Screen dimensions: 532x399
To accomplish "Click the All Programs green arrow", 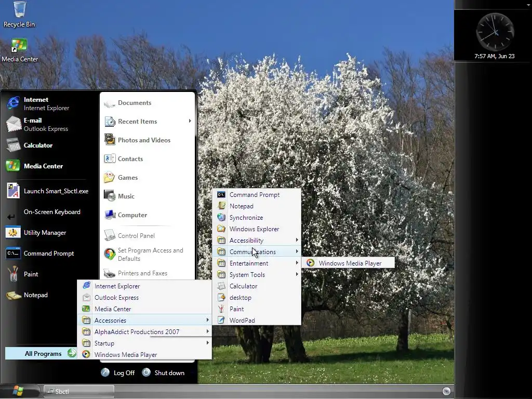I will pyautogui.click(x=72, y=353).
